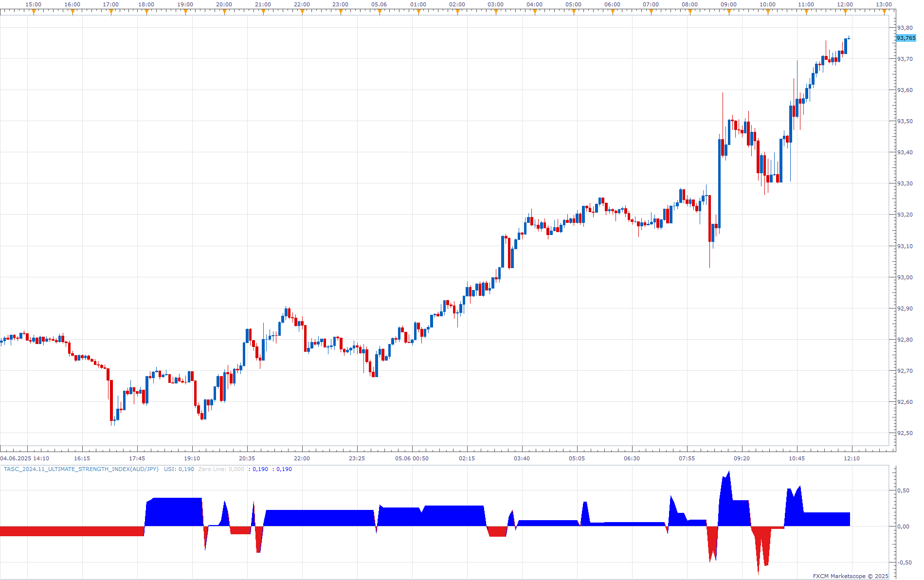Click the orange marker under 23:00
The width and height of the screenshot is (924, 580).
tap(341, 12)
